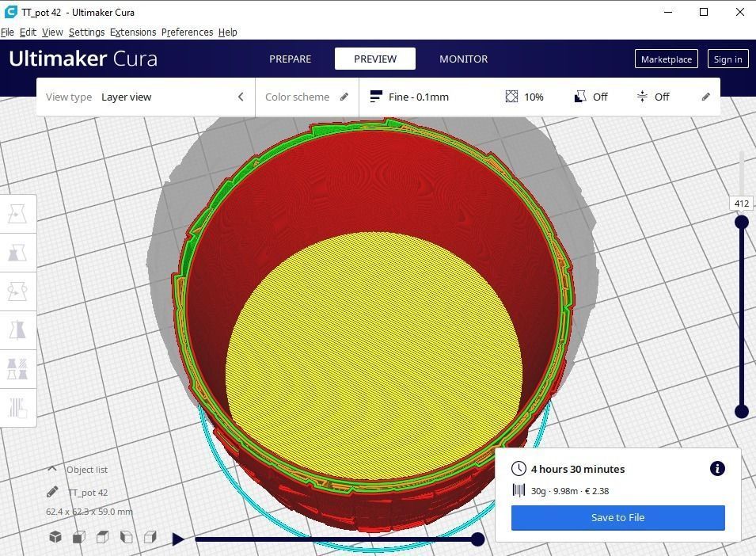Click the pencil icon next to TT_pot 42
Viewport: 756px width, 556px height.
coord(52,492)
